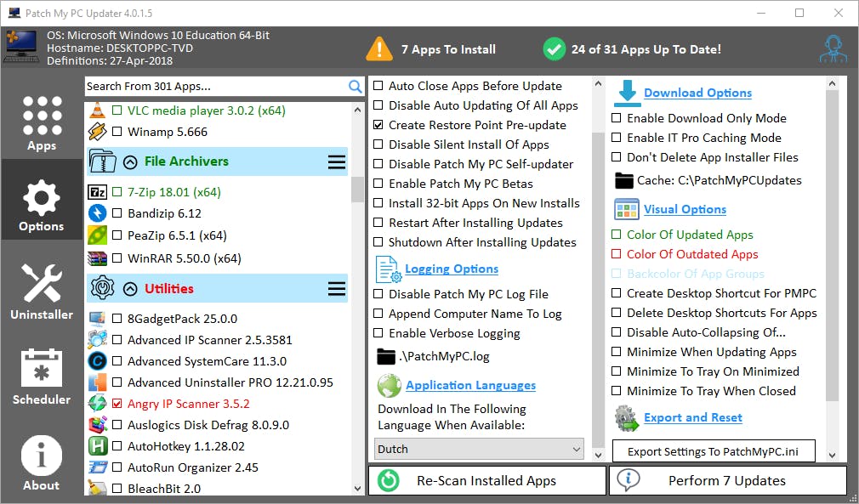
Task: Uncheck Create Restore Point Pre-update
Action: pos(378,125)
